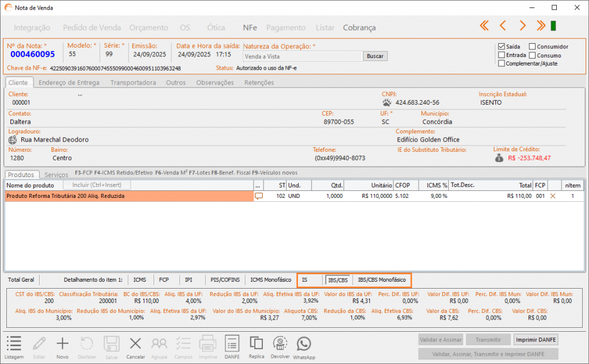Open WhatsApp sharing icon
The width and height of the screenshot is (589, 364).
click(x=304, y=344)
